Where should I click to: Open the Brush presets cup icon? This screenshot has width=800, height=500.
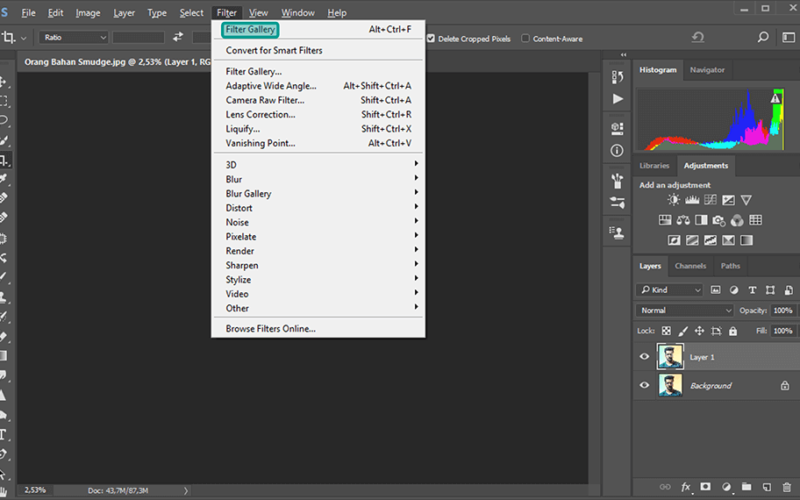(x=617, y=181)
